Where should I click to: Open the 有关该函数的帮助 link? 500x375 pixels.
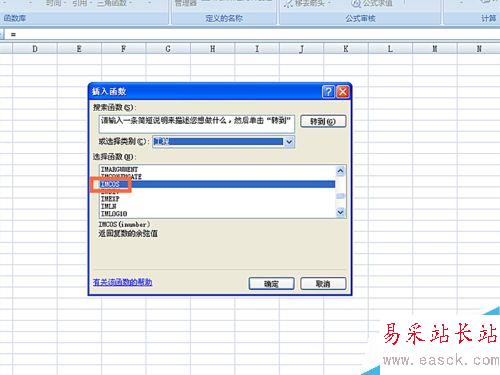[x=122, y=282]
